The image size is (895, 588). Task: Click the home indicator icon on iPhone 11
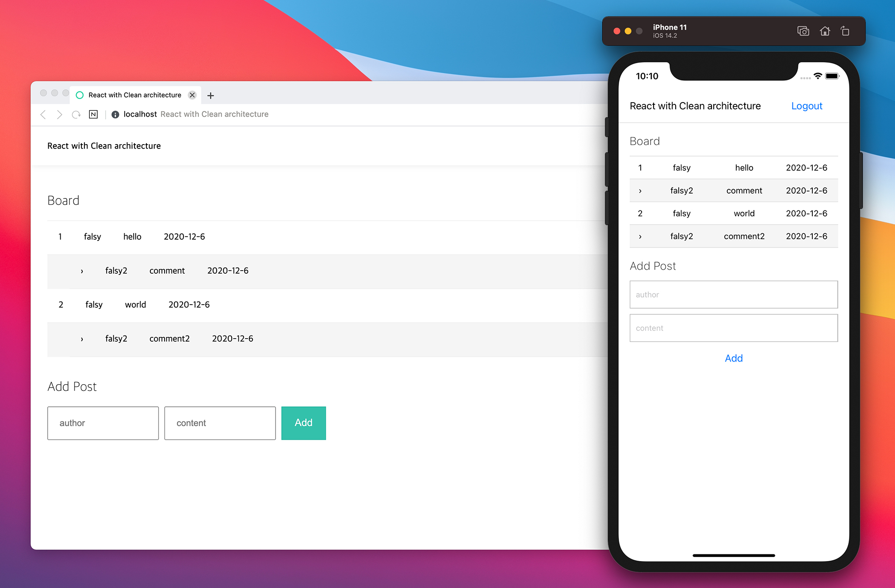[x=824, y=31]
